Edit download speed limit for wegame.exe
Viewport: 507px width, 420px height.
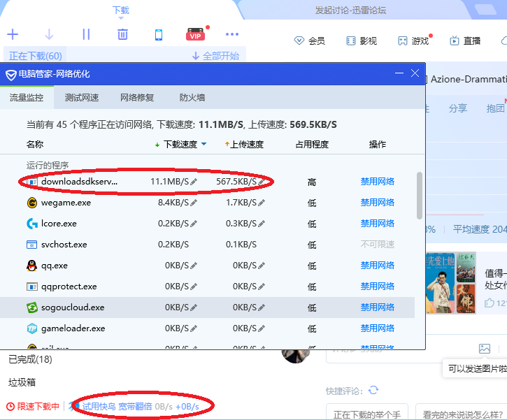(194, 203)
